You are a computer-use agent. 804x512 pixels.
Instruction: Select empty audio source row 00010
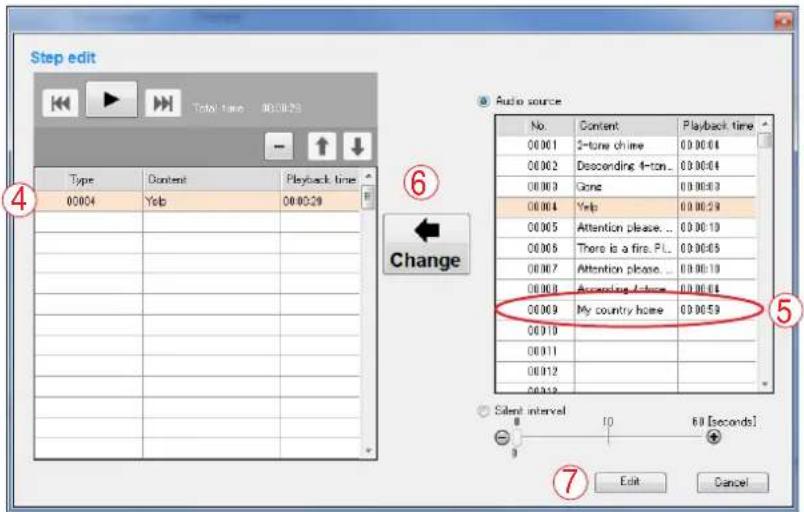(x=626, y=331)
